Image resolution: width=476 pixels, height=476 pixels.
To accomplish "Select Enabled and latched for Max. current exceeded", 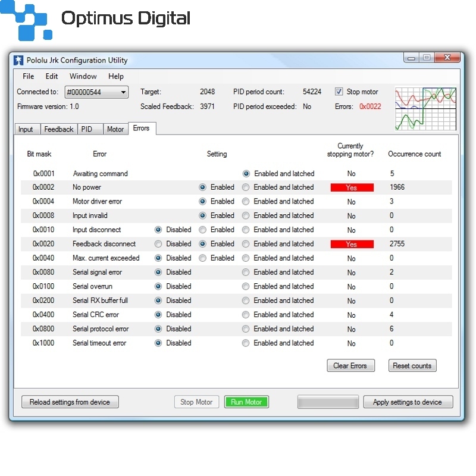I will click(x=246, y=258).
